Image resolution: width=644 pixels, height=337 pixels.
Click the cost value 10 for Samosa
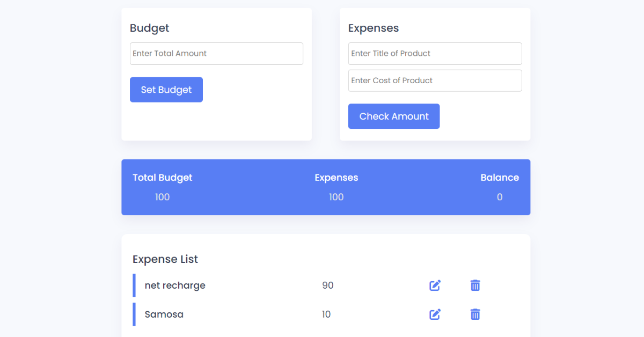(x=326, y=314)
